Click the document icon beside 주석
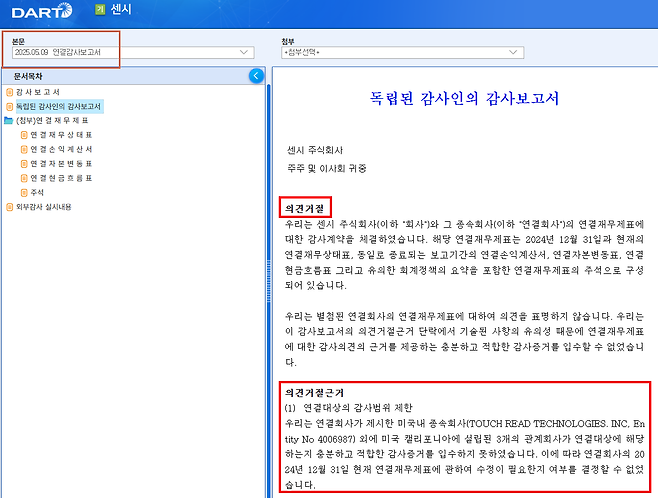Viewport: 658px width, 498px height. pyautogui.click(x=24, y=191)
